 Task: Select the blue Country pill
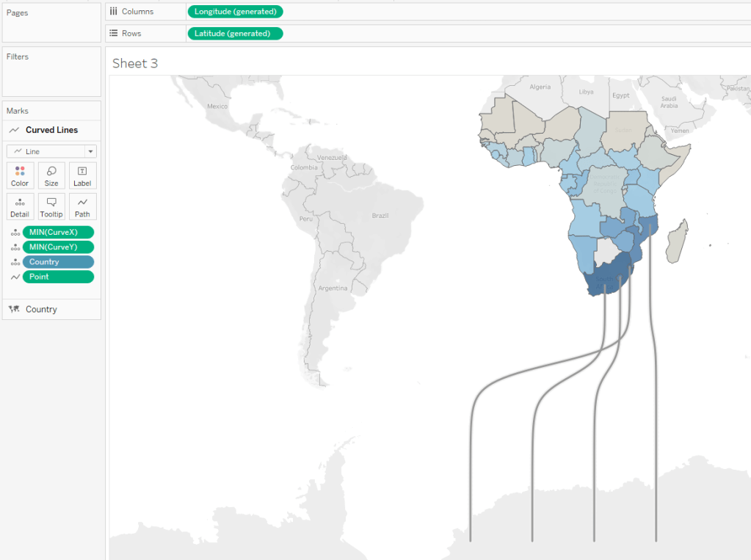58,262
